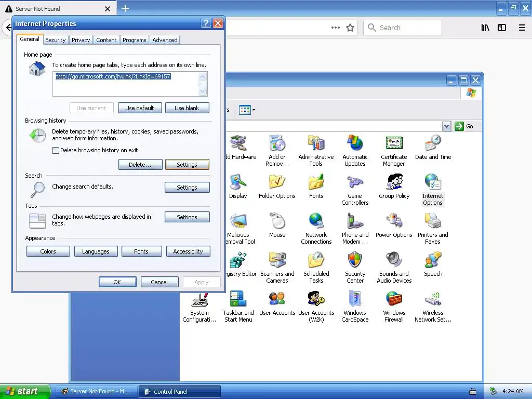Open Speech settings icon

pos(433,264)
